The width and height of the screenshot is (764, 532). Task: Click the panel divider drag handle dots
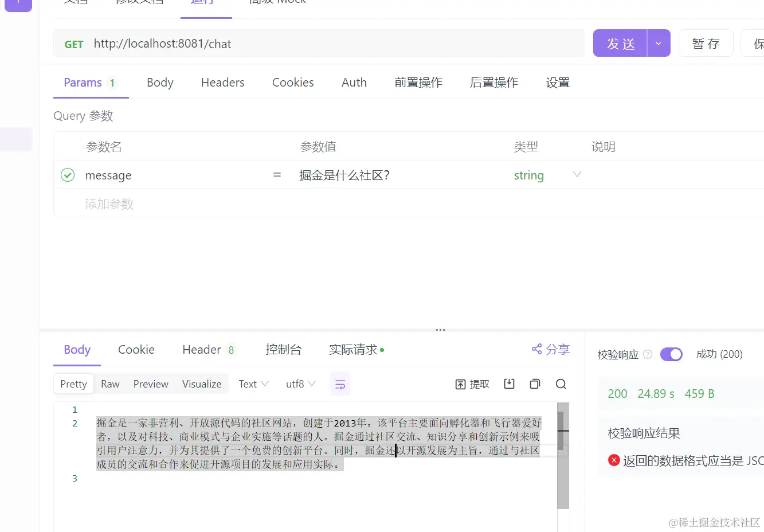pos(440,330)
